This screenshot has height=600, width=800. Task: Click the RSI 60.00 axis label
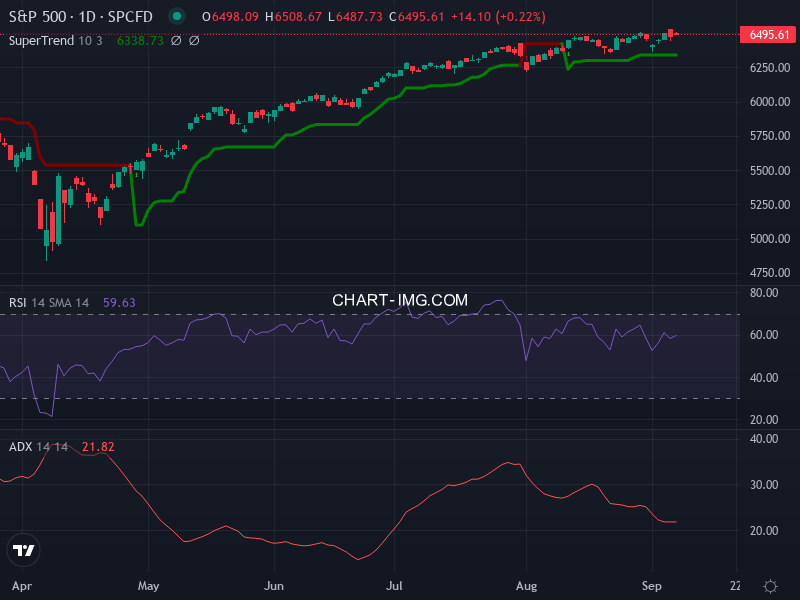click(x=764, y=335)
